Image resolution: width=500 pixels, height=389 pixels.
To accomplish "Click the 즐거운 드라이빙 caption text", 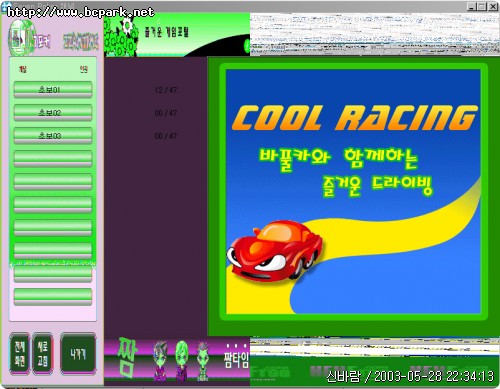I will pyautogui.click(x=377, y=187).
